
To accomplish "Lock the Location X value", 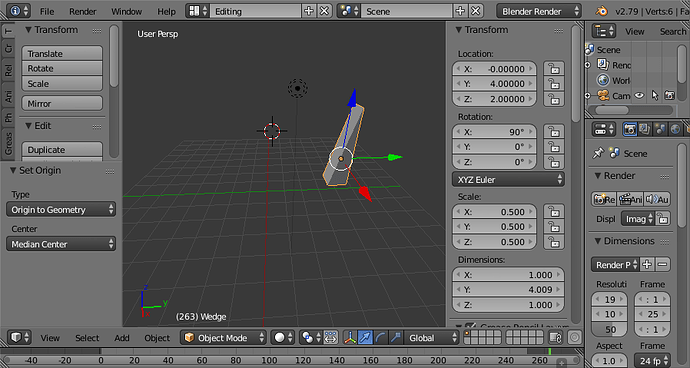I will click(554, 69).
